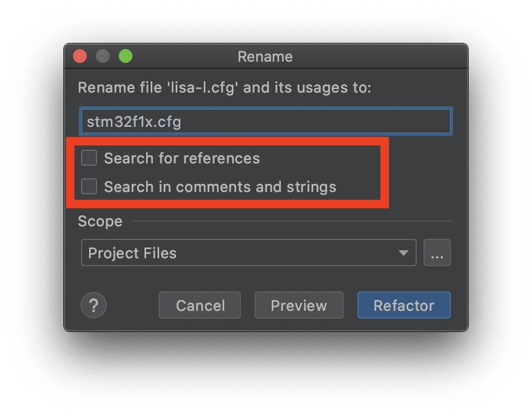
Task: Click the green zoom window button
Action: coord(126,57)
